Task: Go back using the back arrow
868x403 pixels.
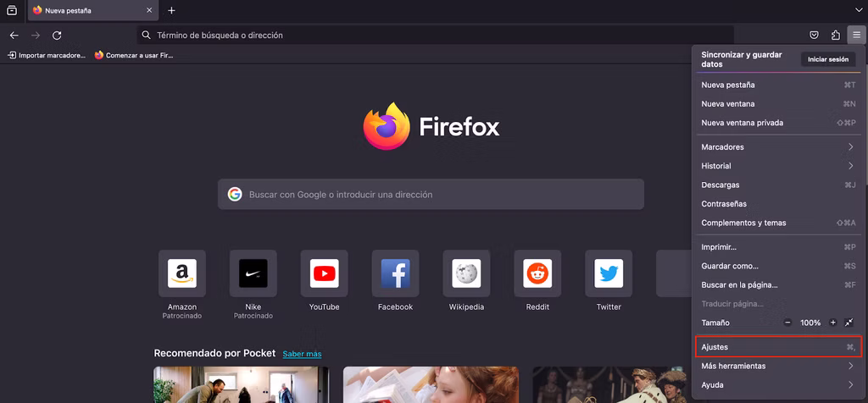Action: [14, 35]
